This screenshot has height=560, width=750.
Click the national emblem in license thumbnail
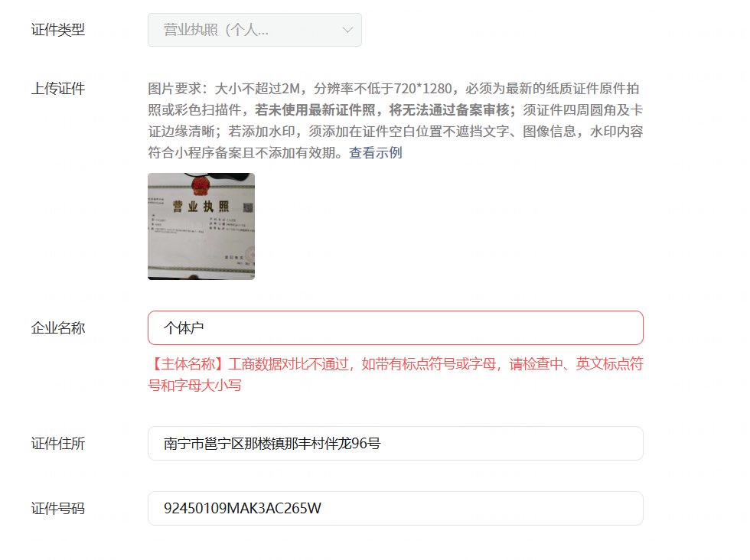click(201, 186)
